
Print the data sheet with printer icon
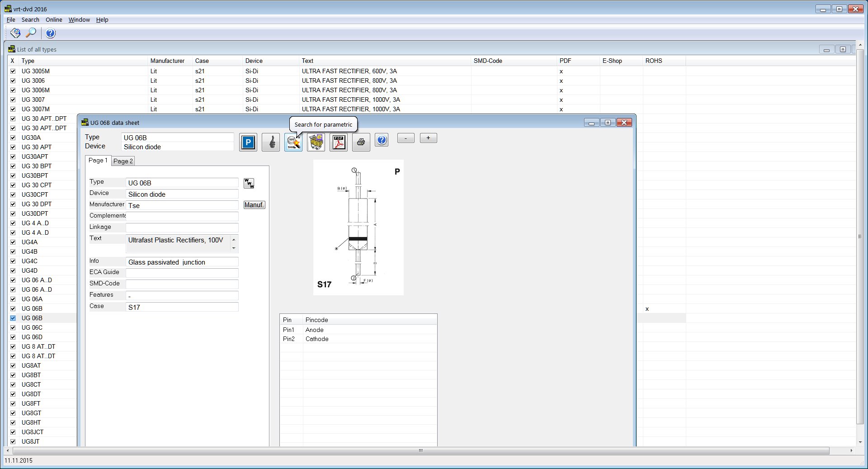point(361,142)
